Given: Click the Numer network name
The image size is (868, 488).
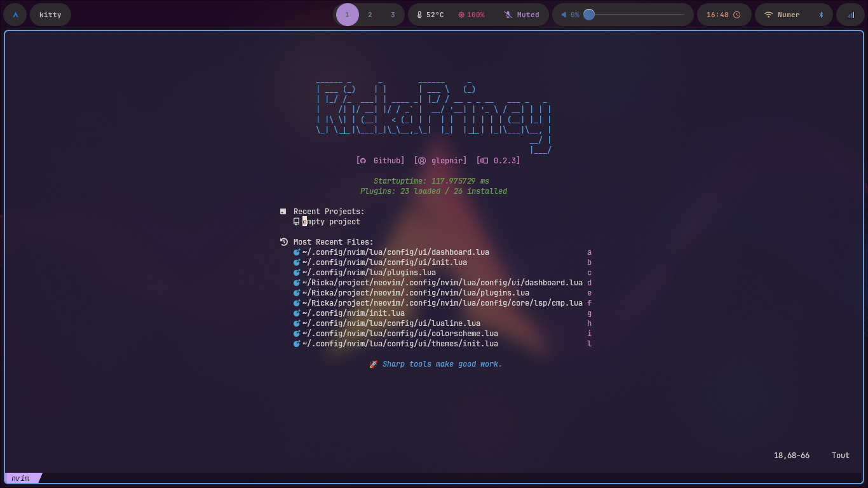Looking at the screenshot, I should [789, 15].
